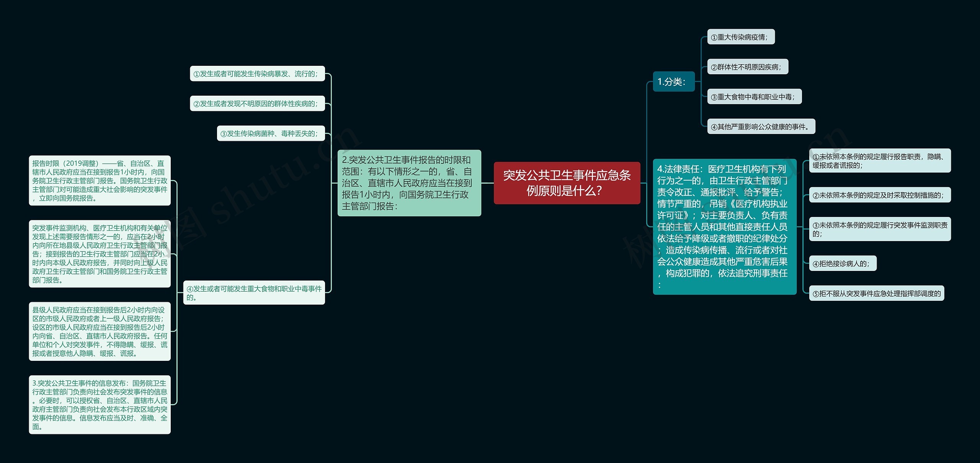Click the '报告时限(2019调整)' text node
The image size is (980, 463).
click(100, 181)
